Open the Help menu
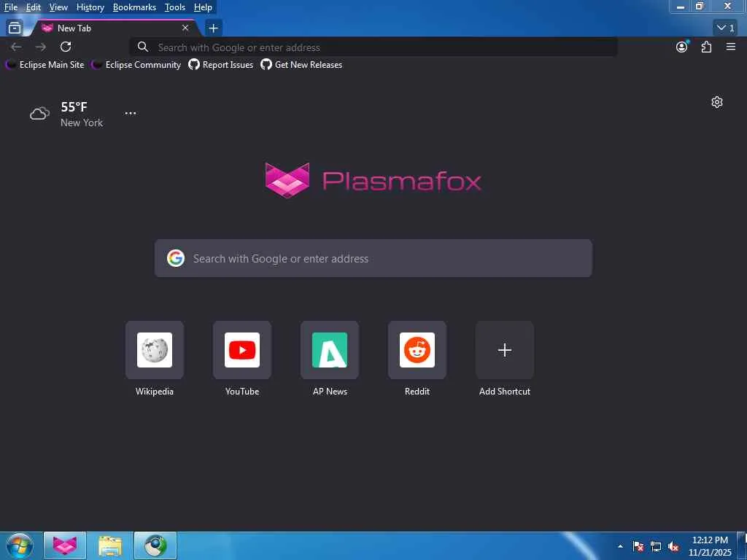 pyautogui.click(x=203, y=7)
